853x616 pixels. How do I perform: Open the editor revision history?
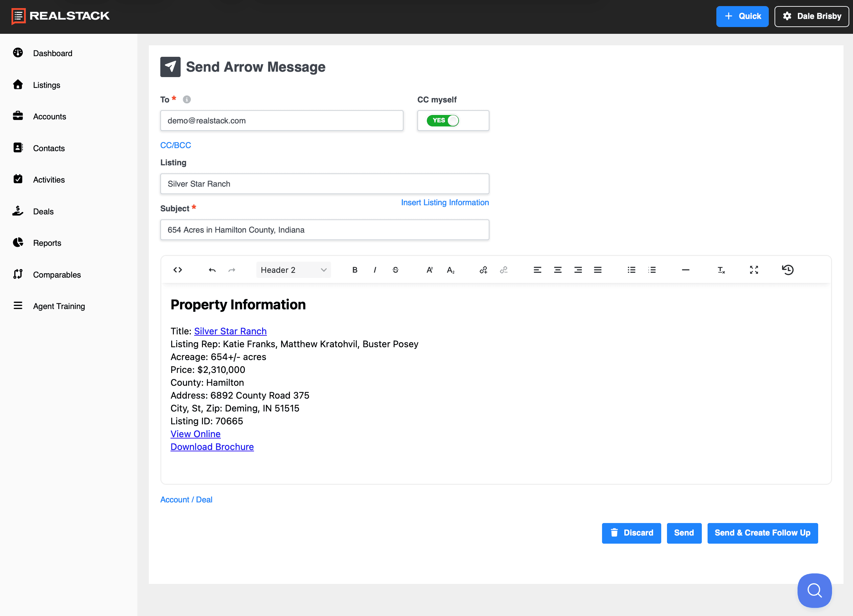788,270
